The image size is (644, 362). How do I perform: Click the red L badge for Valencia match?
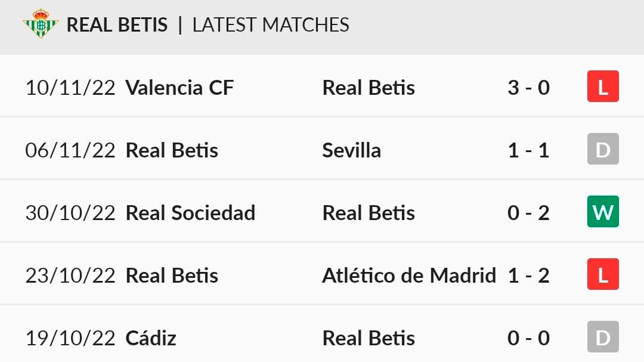tap(603, 86)
